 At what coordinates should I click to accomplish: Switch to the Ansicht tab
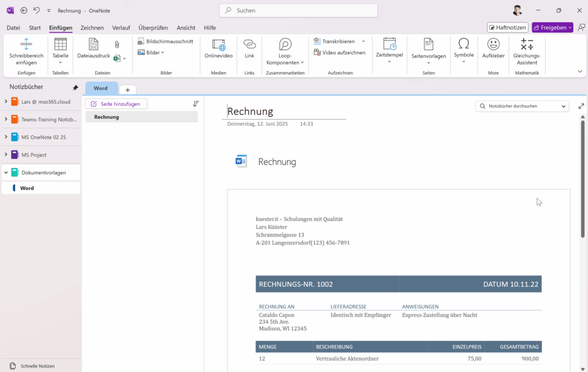(x=186, y=28)
